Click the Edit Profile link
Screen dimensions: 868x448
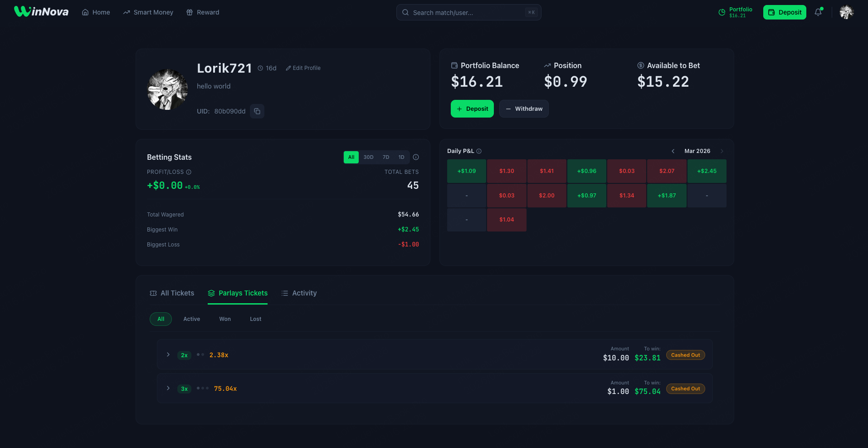pos(303,68)
